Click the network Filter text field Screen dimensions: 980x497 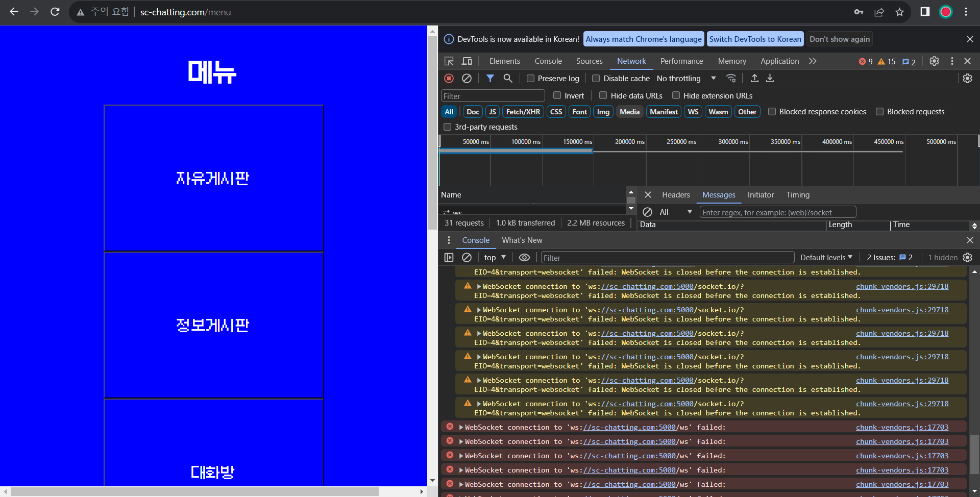493,96
